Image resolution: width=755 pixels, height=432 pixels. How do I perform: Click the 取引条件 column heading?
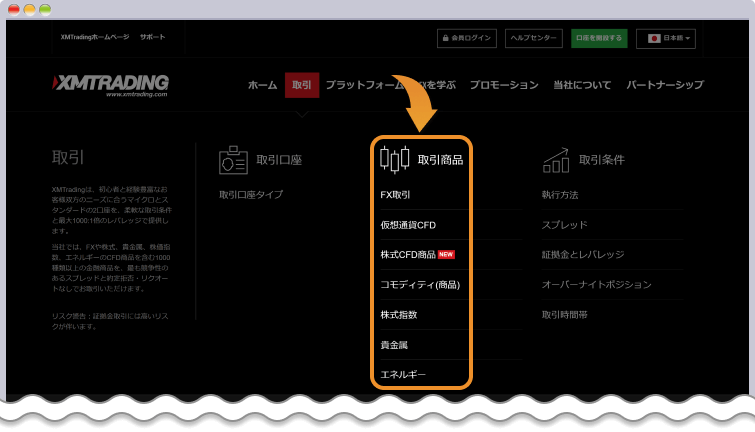(x=601, y=160)
